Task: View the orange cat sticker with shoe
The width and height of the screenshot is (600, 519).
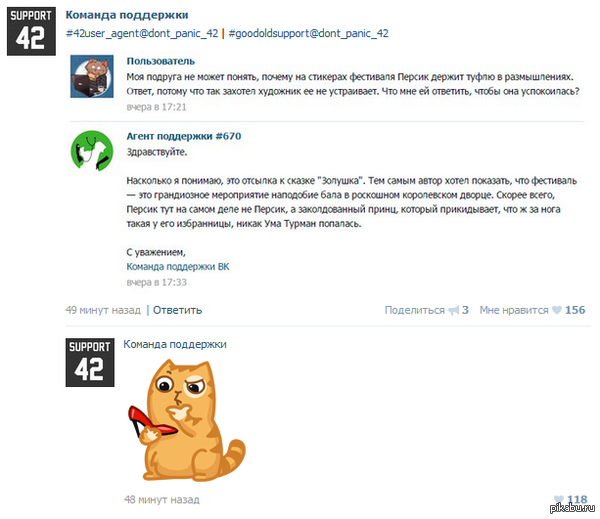Action: (186, 420)
